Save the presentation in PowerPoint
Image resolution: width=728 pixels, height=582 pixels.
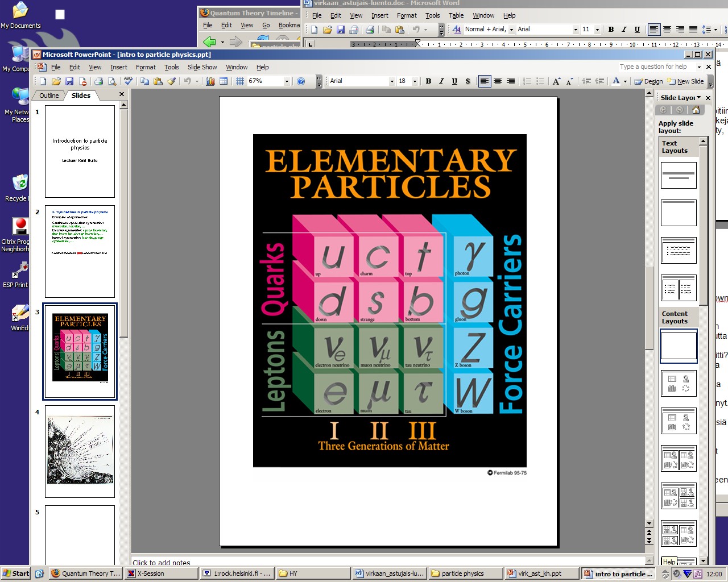(x=69, y=81)
